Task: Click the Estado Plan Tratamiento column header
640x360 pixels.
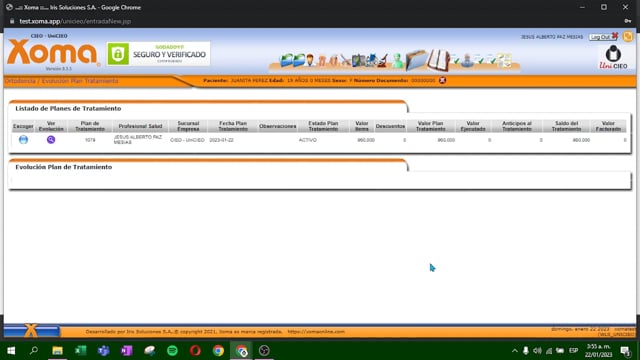Action: point(323,126)
